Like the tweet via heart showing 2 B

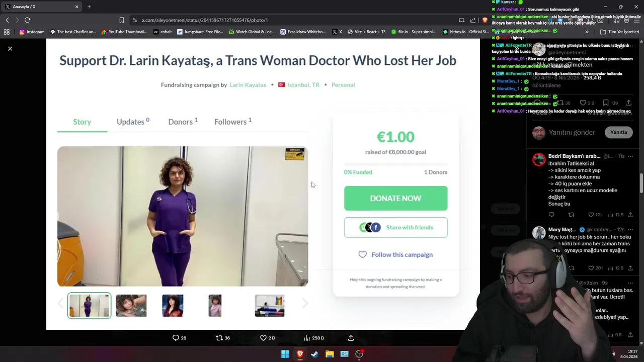coord(267,338)
